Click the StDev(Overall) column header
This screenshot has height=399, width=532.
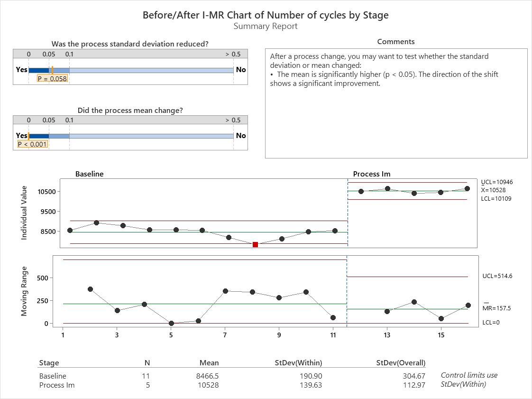pyautogui.click(x=401, y=363)
